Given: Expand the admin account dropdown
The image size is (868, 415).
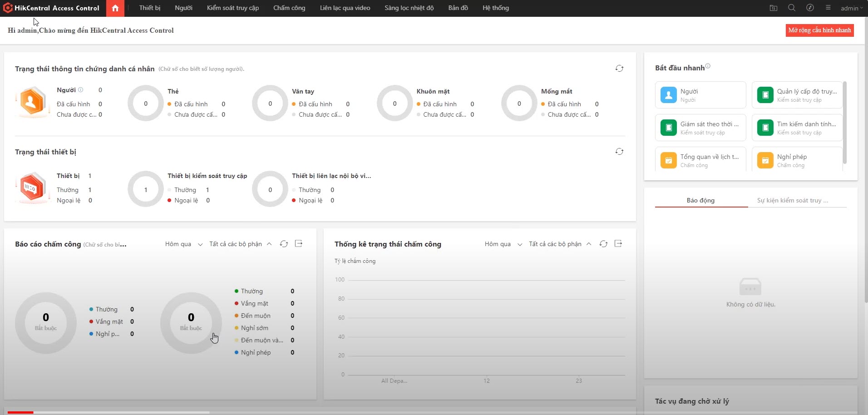Looking at the screenshot, I should pos(851,8).
